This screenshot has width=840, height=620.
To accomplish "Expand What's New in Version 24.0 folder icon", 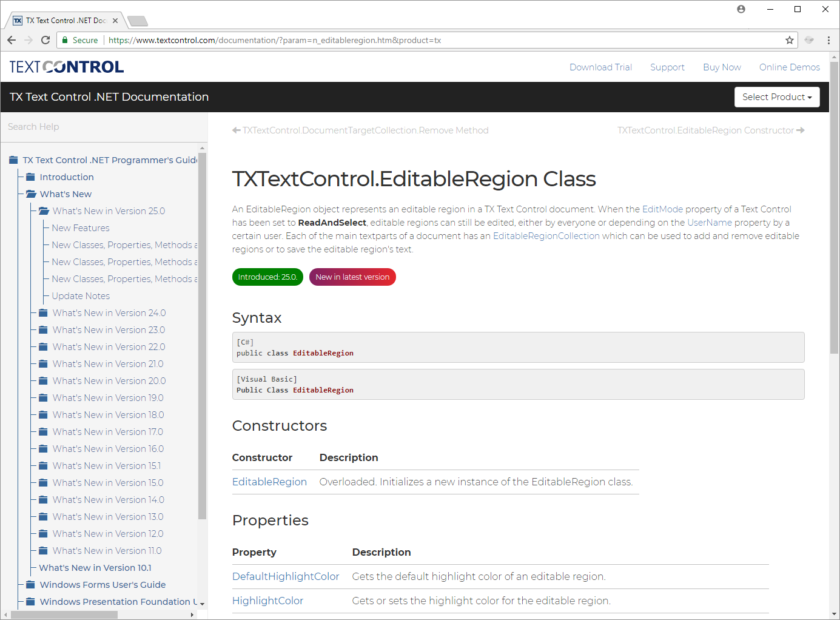I will click(43, 313).
